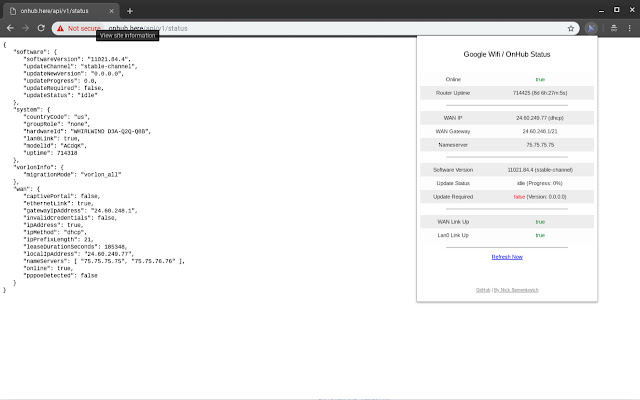Click the "gatewayIpAddress" JSON line

[80, 211]
